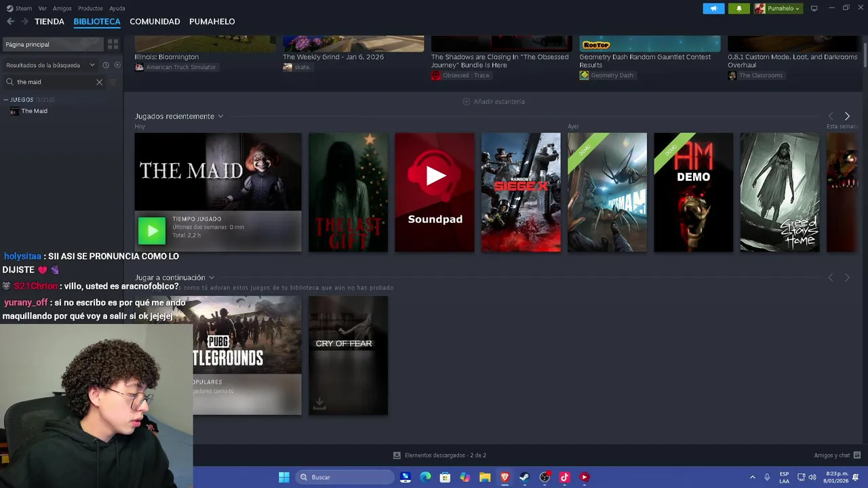Viewport: 868px width, 488px height.
Task: Click the plus icon of Añadir estantería
Action: (x=466, y=102)
